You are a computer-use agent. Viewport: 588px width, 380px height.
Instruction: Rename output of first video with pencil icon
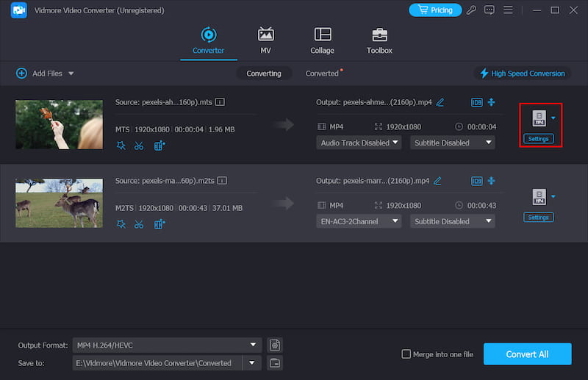pos(440,102)
